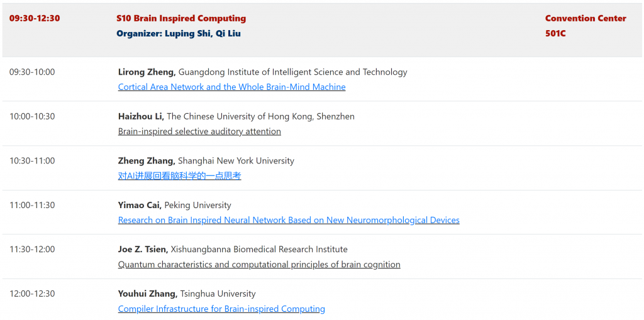The image size is (644, 320).
Task: Select the S10 Brain Inspired Computing heading
Action: [181, 18]
